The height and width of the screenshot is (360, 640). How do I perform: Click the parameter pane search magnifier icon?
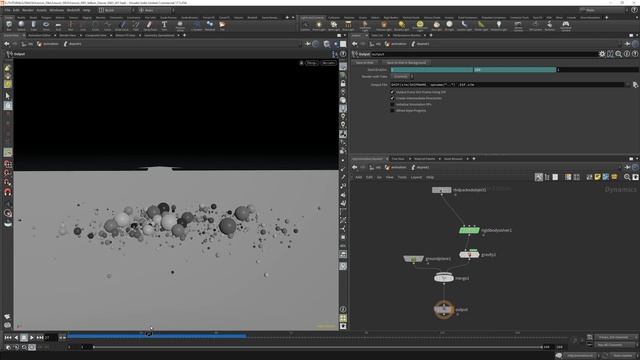click(x=618, y=54)
